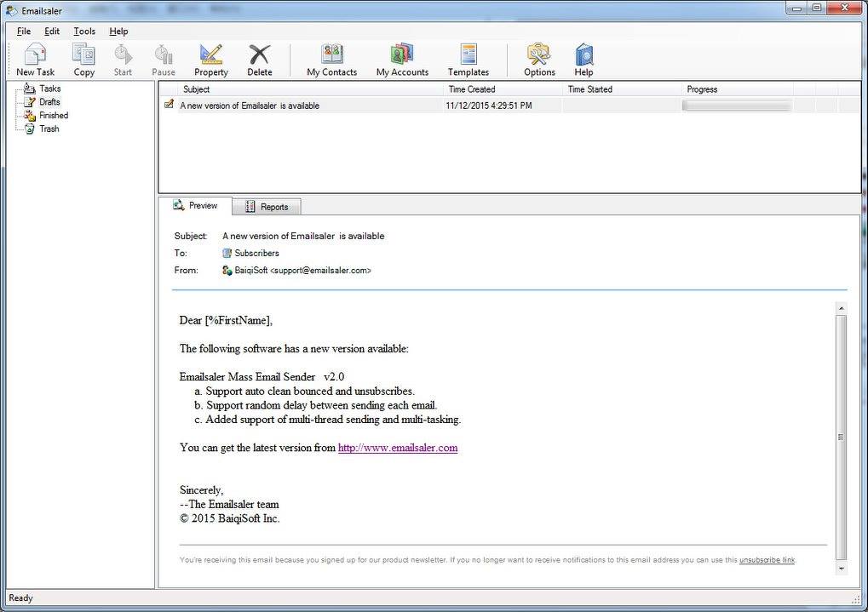
Task: Open the Options dialog
Action: pos(539,60)
